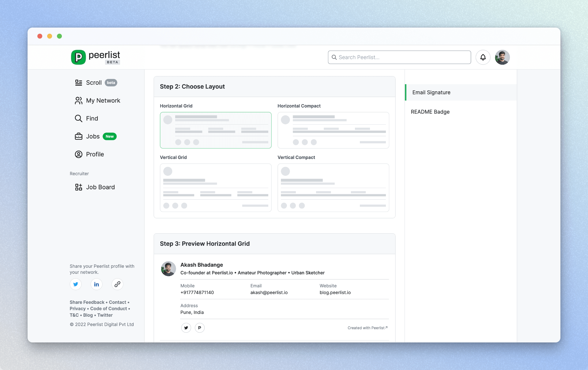Open the Privacy footer link
Viewport: 588px width, 370px height.
[77, 309]
